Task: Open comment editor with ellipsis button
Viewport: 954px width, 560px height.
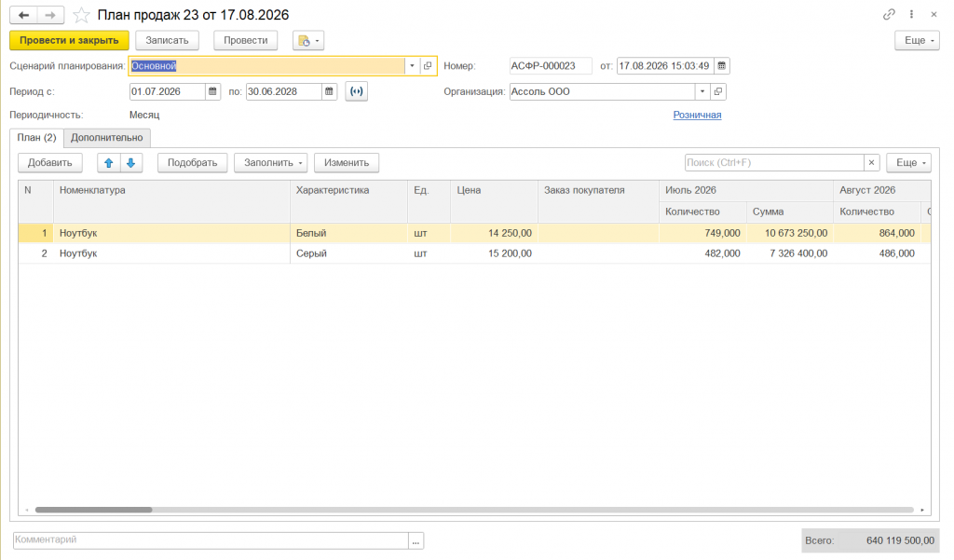Action: point(416,540)
